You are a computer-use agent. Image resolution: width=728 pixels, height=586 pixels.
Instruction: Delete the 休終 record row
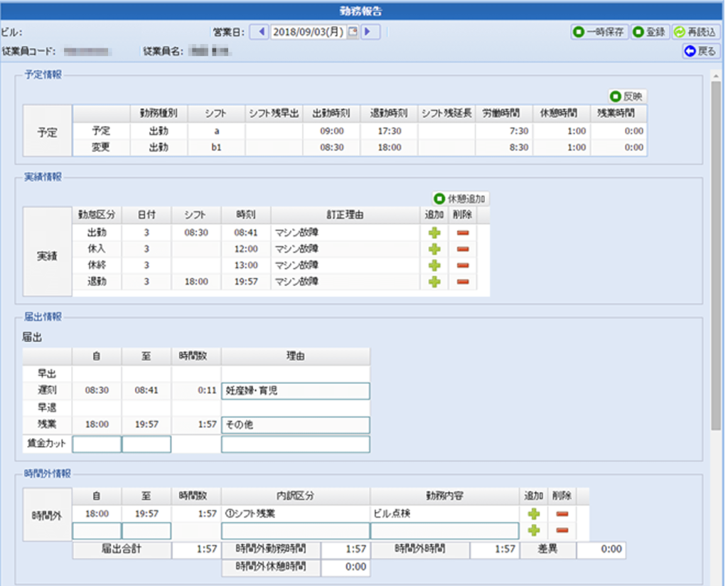pyautogui.click(x=463, y=265)
